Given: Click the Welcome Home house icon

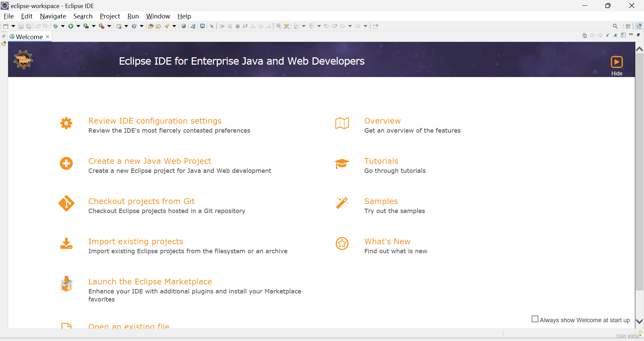Looking at the screenshot, I should [585, 35].
